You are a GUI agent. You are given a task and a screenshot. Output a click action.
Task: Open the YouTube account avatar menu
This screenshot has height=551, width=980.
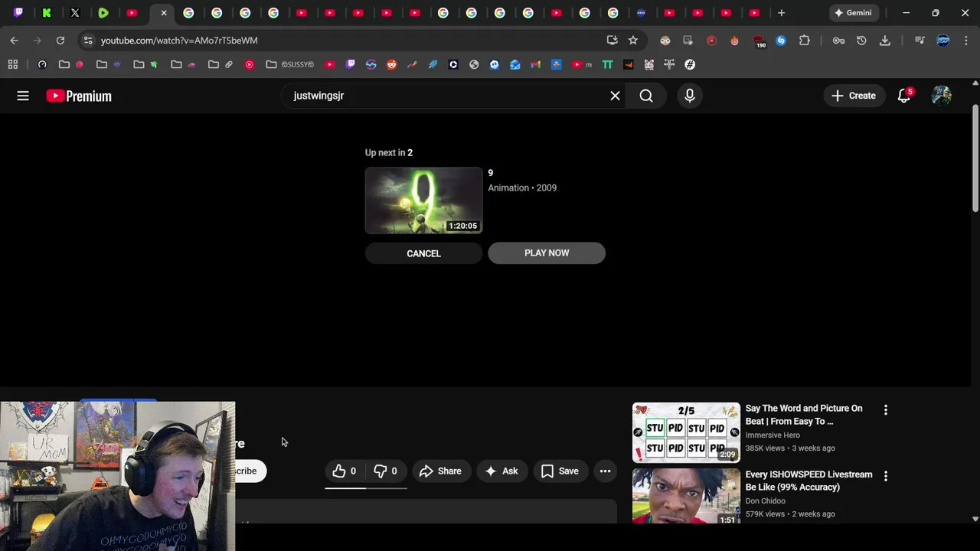[x=942, y=96]
